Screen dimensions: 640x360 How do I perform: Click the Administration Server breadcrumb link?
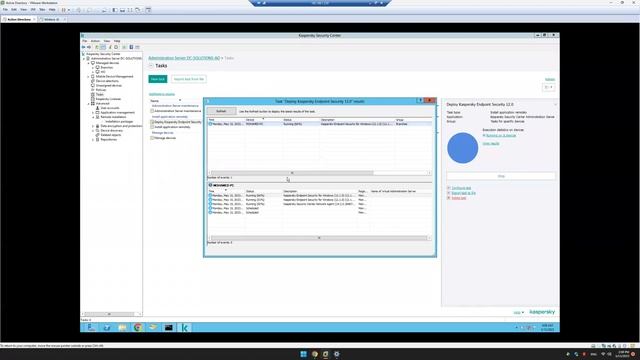pos(184,58)
